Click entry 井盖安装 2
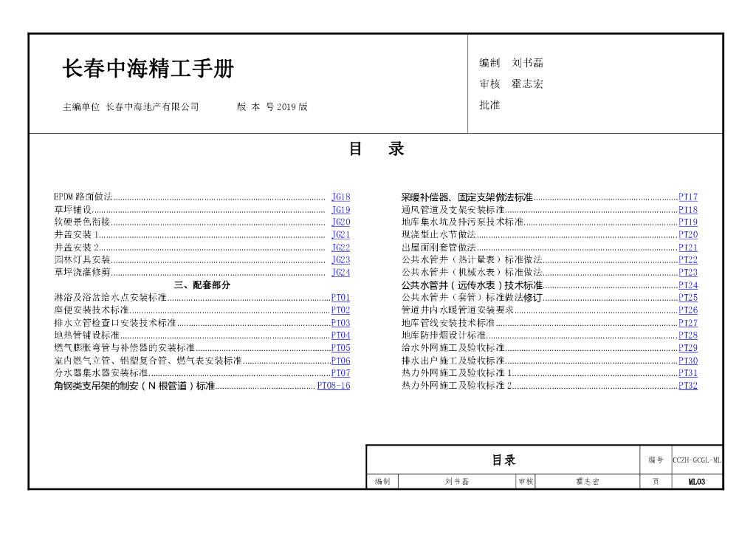The height and width of the screenshot is (535, 756). click(76, 248)
